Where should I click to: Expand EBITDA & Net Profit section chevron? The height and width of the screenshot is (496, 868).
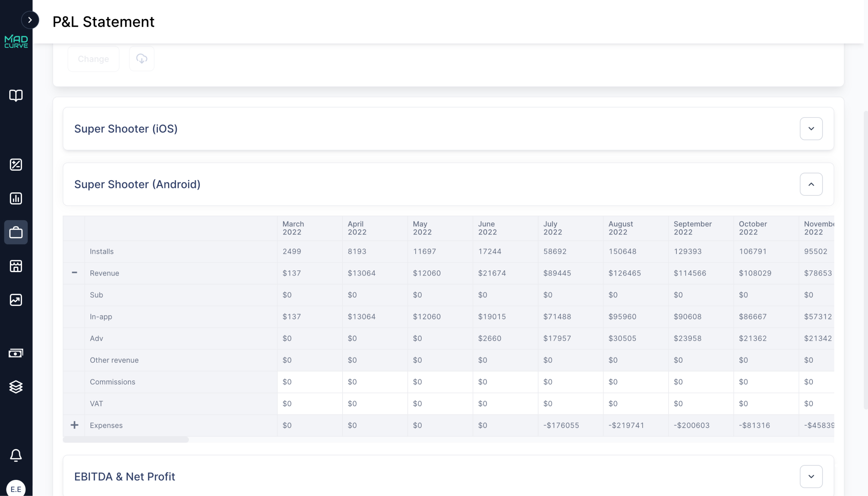pyautogui.click(x=811, y=476)
